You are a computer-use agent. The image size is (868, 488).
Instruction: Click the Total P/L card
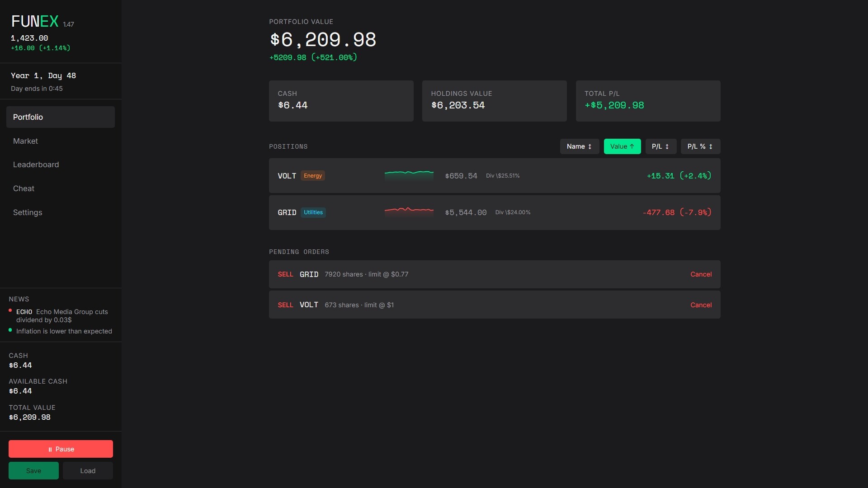(648, 101)
